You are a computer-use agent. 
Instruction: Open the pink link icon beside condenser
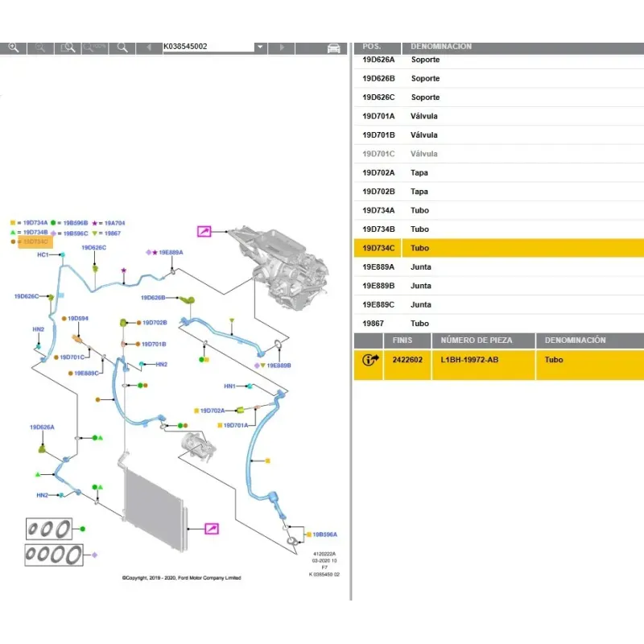[x=212, y=528]
